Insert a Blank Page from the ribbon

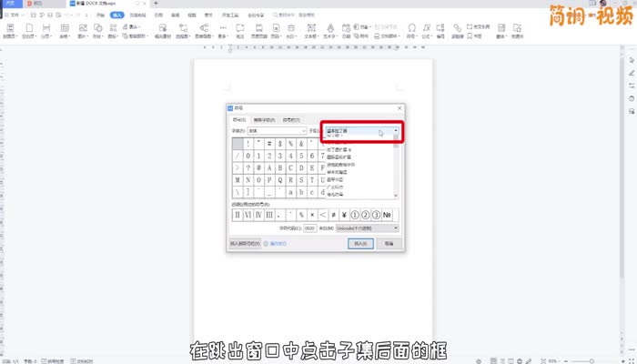[x=29, y=30]
